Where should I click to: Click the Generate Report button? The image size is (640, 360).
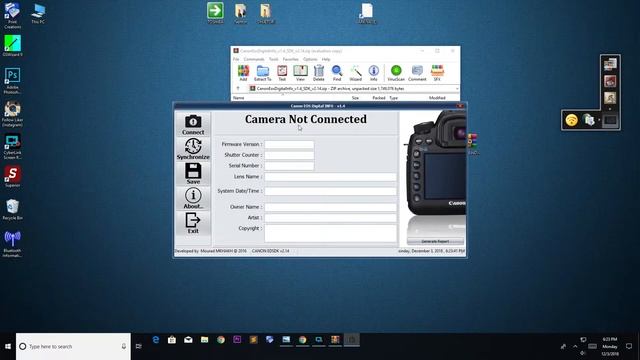click(x=435, y=241)
